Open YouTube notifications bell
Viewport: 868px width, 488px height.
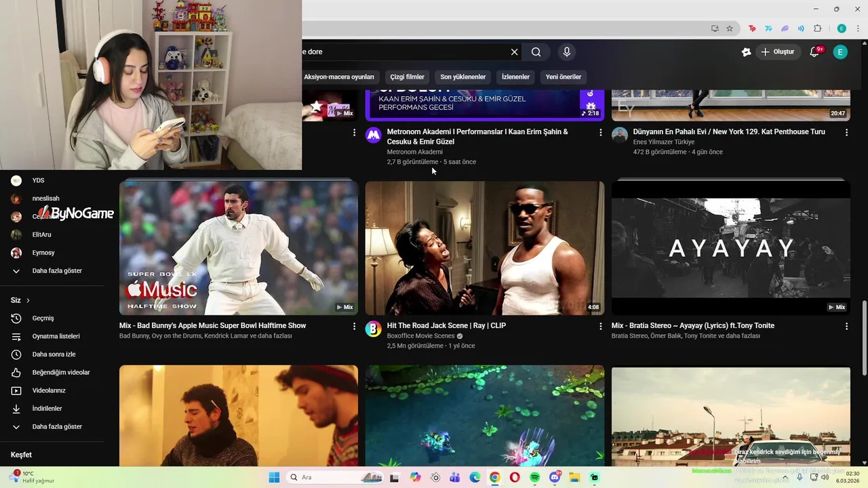pyautogui.click(x=815, y=52)
